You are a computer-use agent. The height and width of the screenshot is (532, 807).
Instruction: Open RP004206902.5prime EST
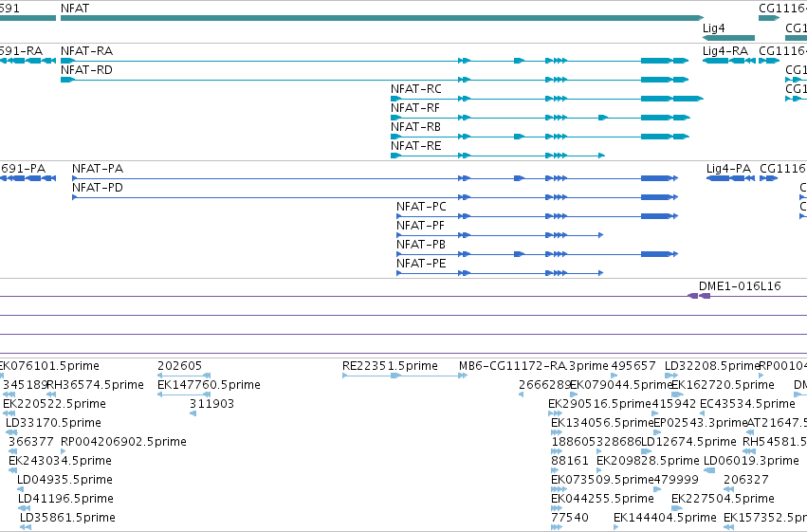(x=123, y=442)
